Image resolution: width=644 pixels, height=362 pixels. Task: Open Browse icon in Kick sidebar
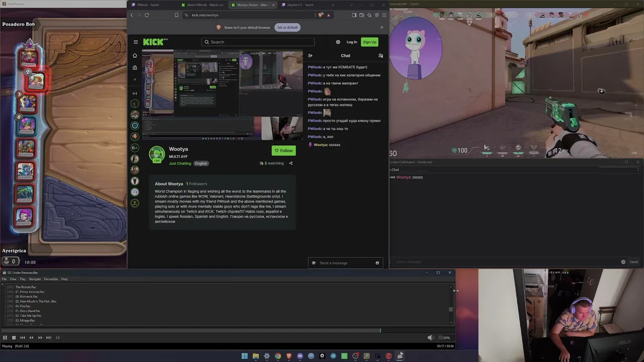135,67
